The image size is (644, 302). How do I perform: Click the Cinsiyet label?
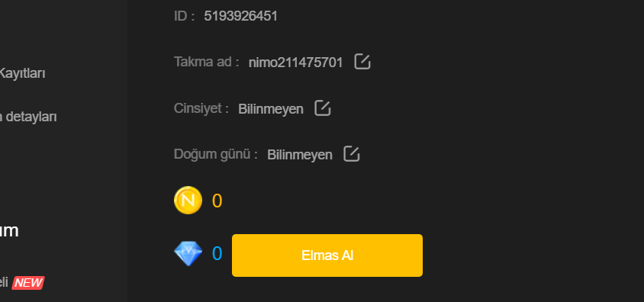201,108
